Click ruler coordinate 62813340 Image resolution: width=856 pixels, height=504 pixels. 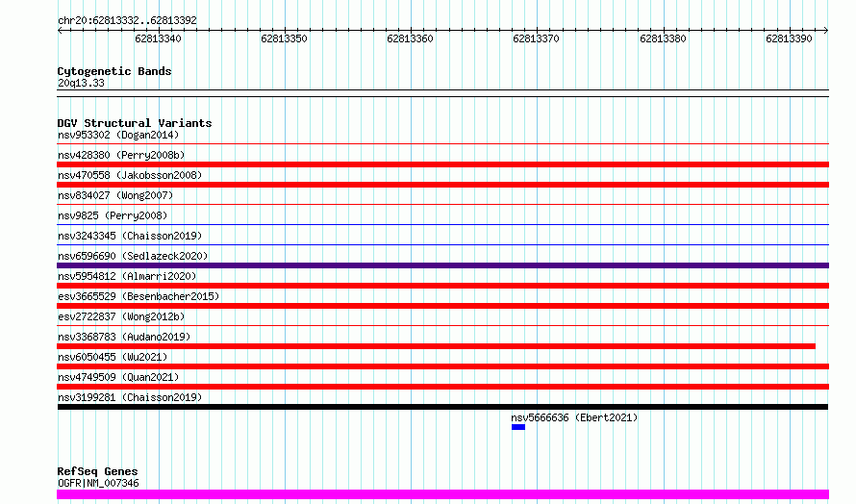point(158,38)
